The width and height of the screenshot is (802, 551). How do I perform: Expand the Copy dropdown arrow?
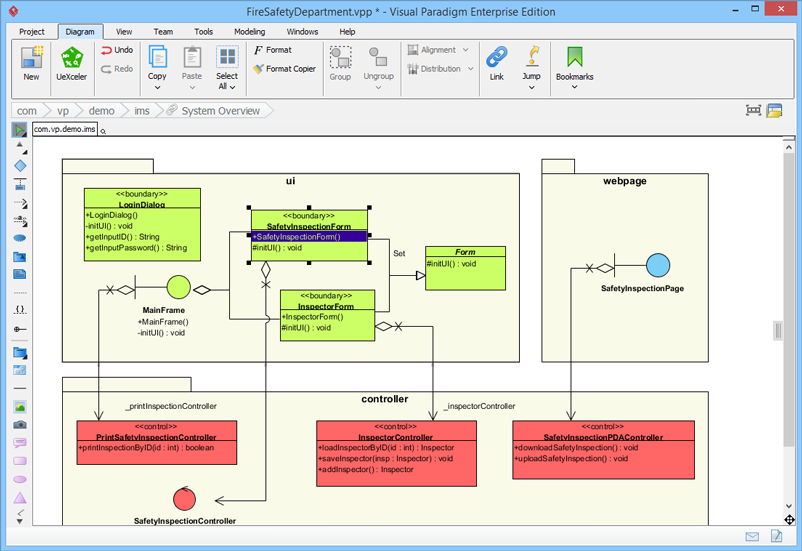(157, 87)
